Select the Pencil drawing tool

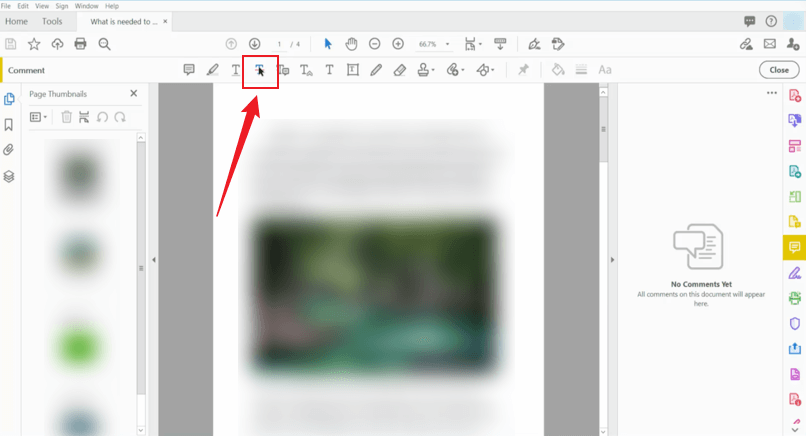[376, 70]
